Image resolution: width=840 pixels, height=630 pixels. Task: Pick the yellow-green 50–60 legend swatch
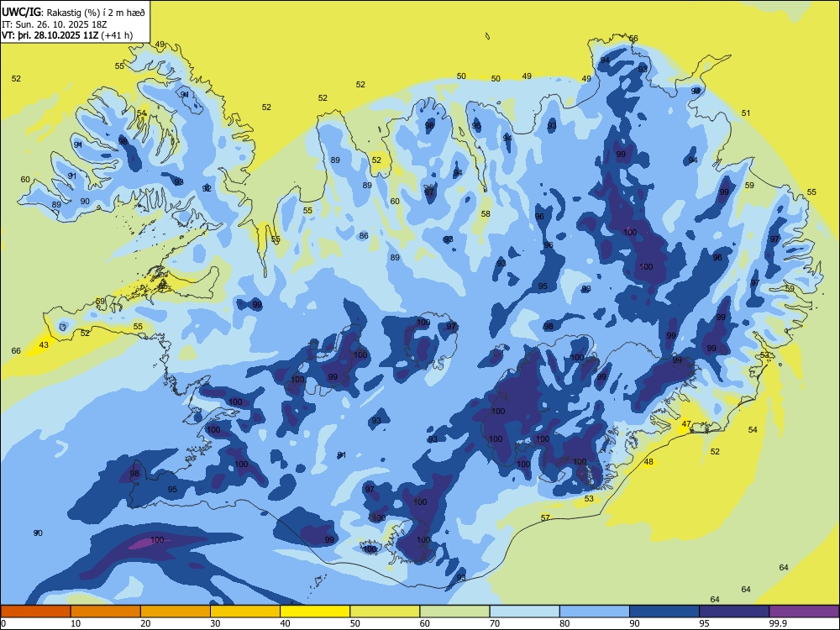(385, 612)
